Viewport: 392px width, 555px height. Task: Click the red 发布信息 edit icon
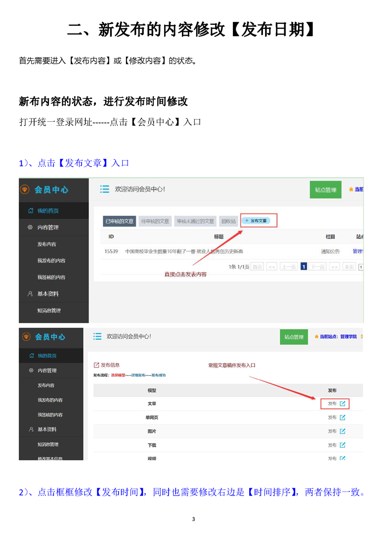96,365
